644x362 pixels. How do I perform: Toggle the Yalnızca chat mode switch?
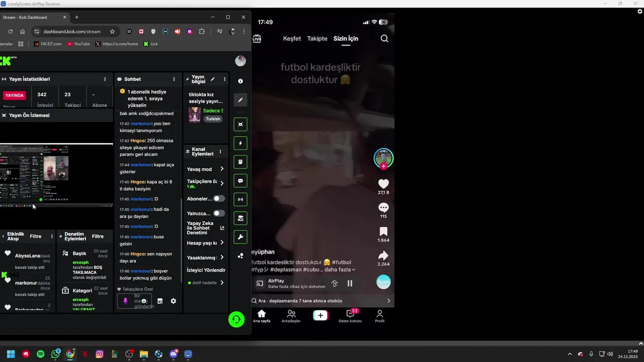point(219,213)
